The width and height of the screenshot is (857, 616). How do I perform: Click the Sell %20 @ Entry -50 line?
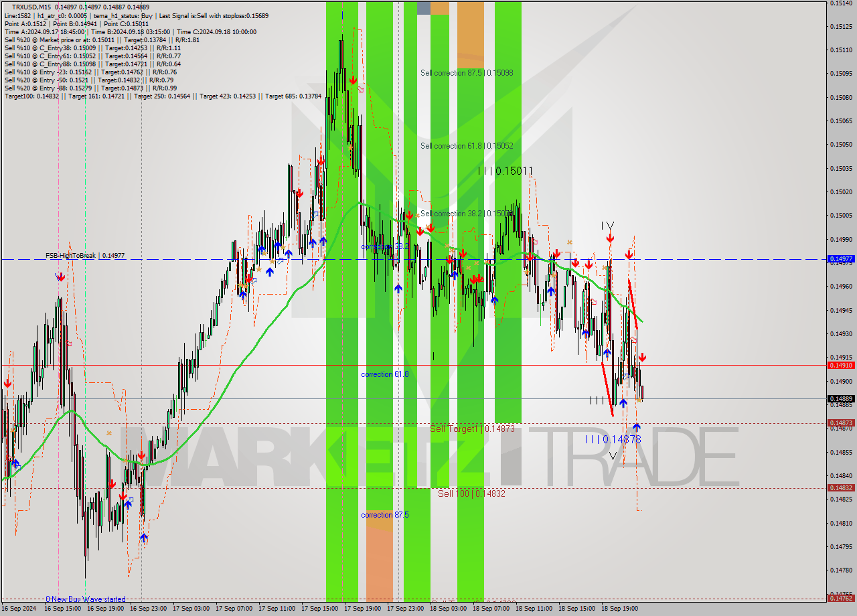(x=90, y=80)
